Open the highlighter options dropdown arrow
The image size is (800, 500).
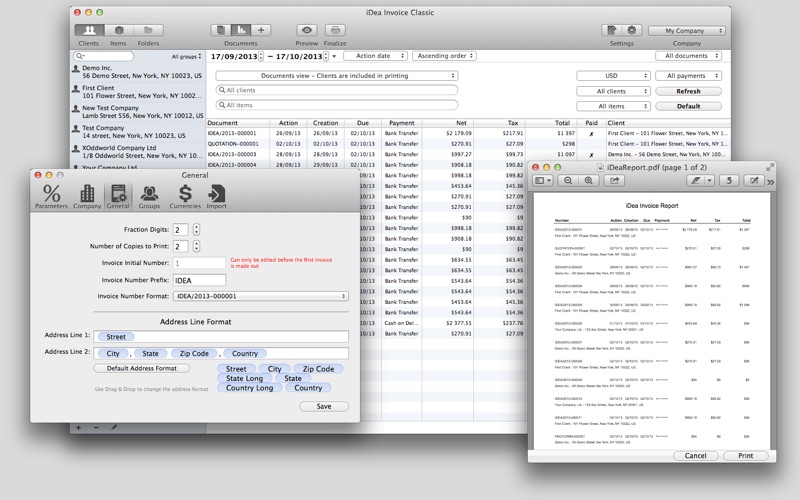709,181
